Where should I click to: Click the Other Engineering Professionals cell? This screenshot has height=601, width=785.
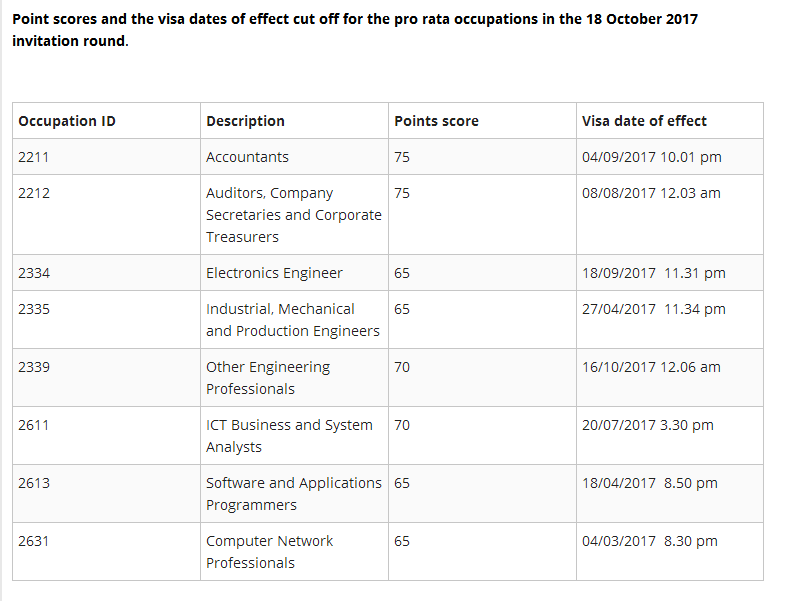(x=267, y=378)
